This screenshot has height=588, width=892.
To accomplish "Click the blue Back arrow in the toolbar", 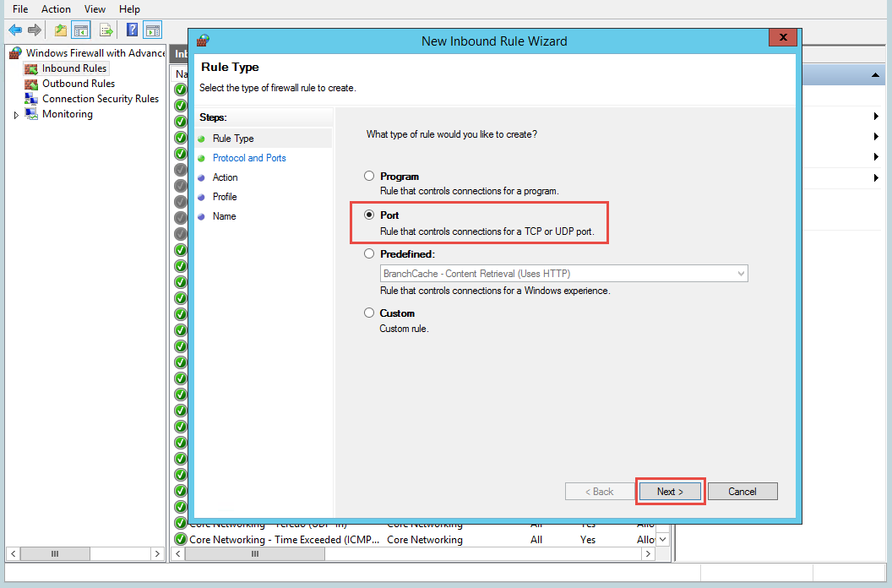I will click(15, 30).
